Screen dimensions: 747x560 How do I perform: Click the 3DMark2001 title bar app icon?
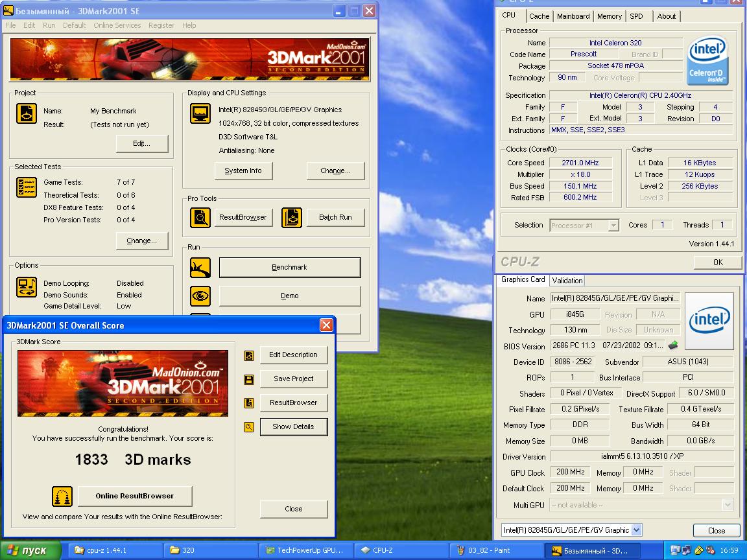(x=8, y=10)
